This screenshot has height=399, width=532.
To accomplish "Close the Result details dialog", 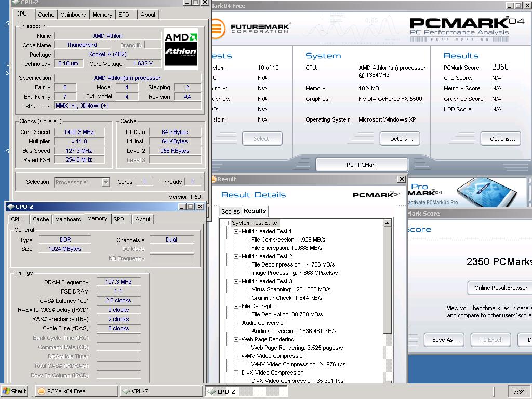I will pos(402,179).
